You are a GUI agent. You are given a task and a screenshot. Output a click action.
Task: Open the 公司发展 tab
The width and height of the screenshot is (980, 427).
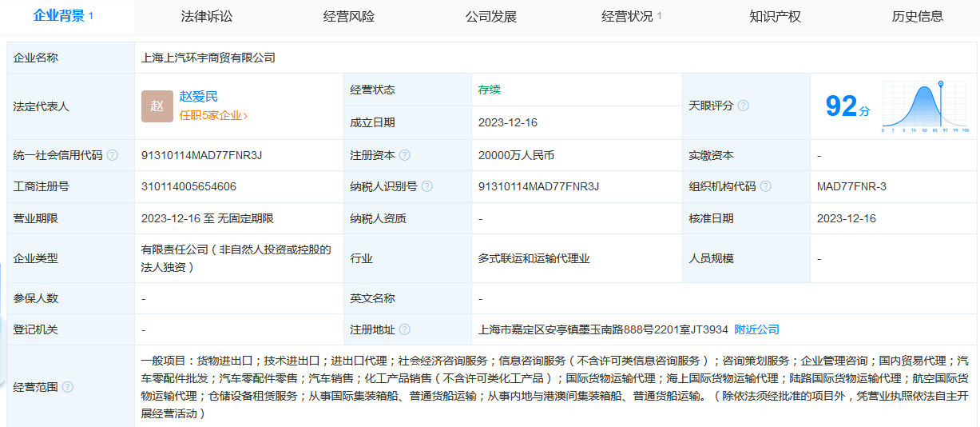[491, 16]
